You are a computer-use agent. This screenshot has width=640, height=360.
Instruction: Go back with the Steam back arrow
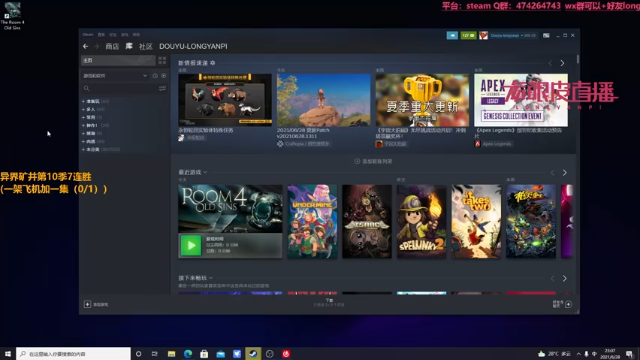point(85,47)
